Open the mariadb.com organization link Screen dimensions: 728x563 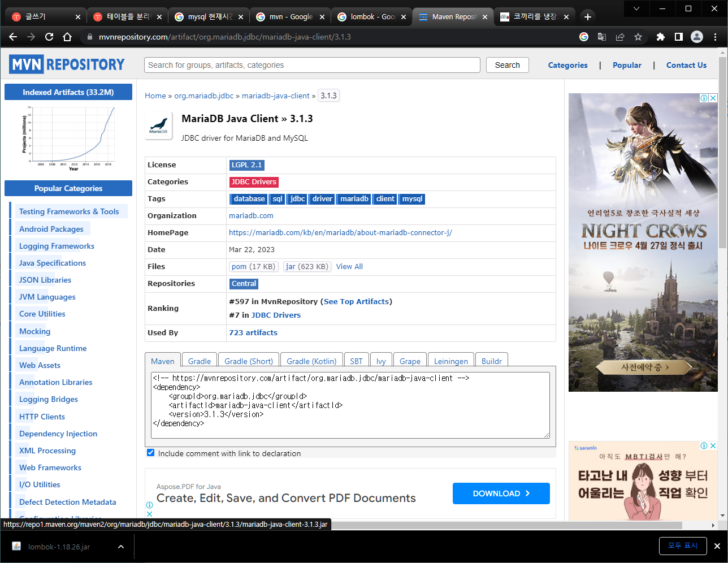251,215
